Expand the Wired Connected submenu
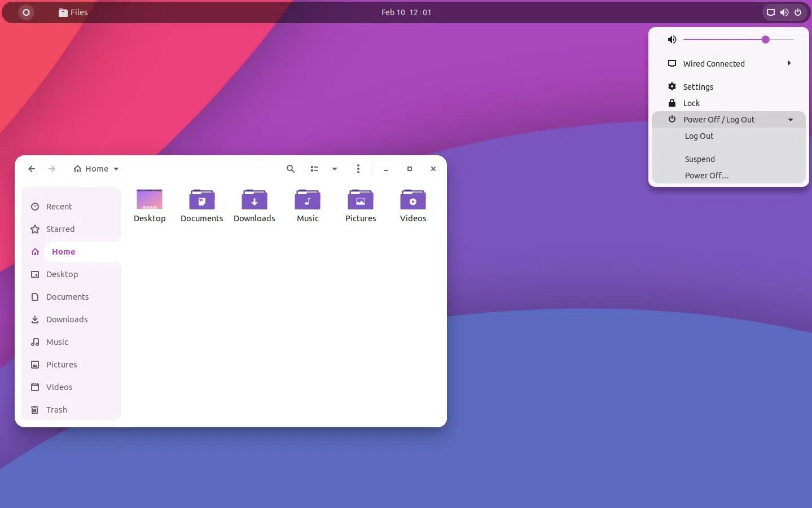The height and width of the screenshot is (508, 812). 714,63
